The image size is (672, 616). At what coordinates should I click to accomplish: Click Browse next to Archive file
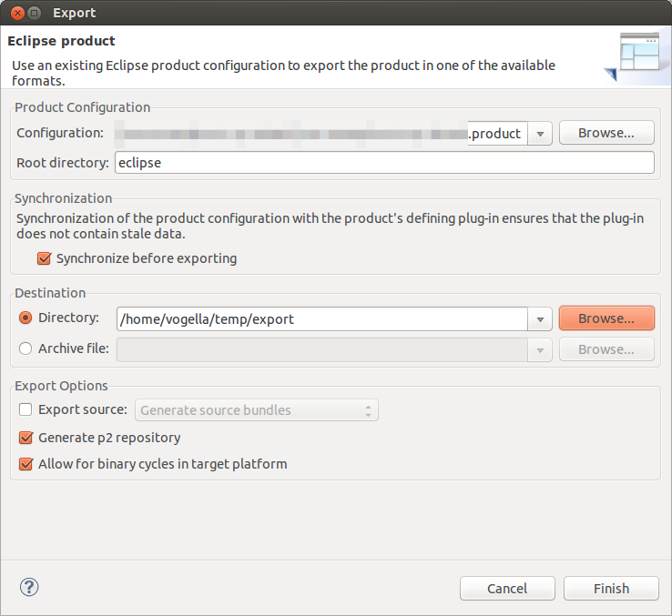pos(606,349)
